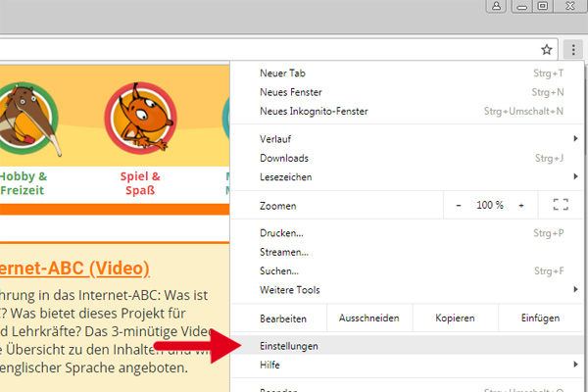This screenshot has height=392, width=588.
Task: Increase zoom with the plus button
Action: pyautogui.click(x=521, y=205)
